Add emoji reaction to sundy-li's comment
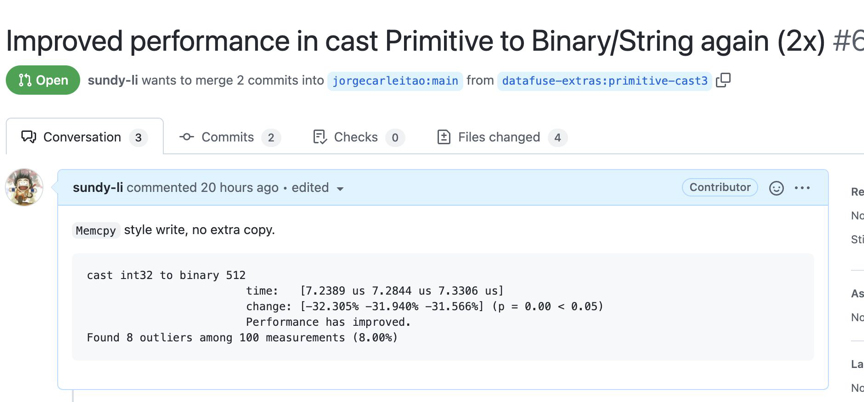Viewport: 864px width, 402px height. (776, 188)
